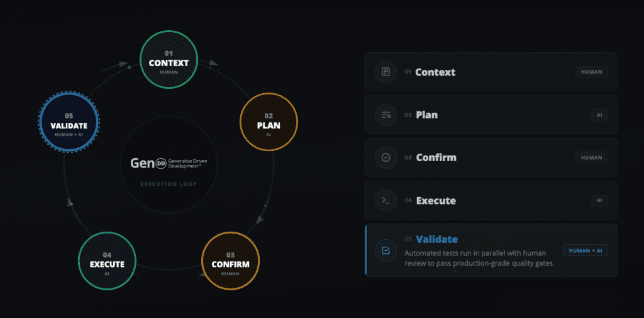Click the HUMAN badge on Context row
644x318 pixels.
click(x=591, y=72)
